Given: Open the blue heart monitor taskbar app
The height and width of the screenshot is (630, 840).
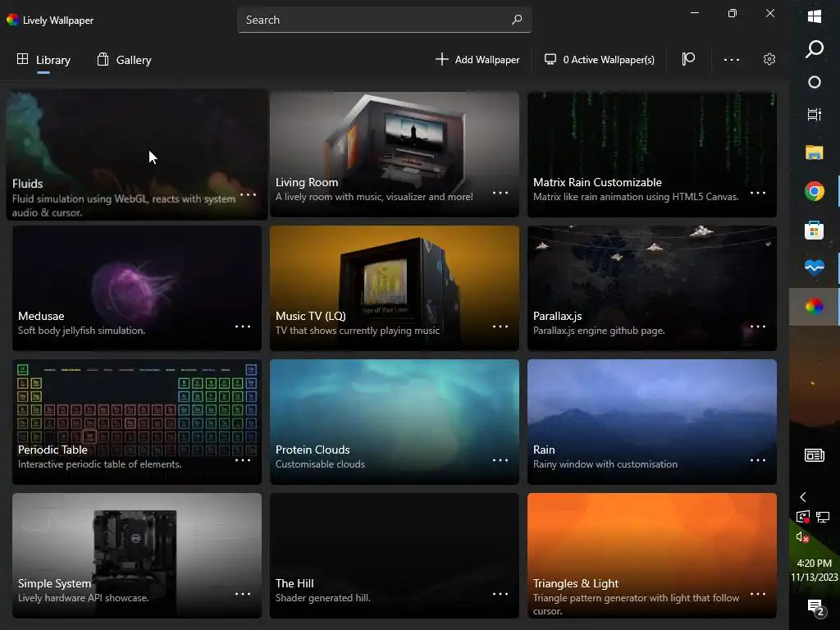Looking at the screenshot, I should coord(815,267).
